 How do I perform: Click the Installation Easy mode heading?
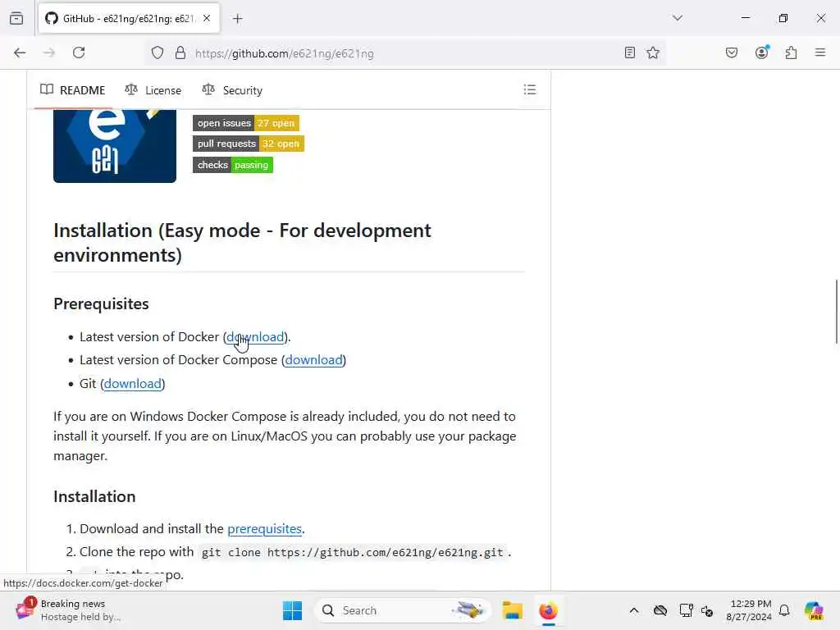coord(242,243)
